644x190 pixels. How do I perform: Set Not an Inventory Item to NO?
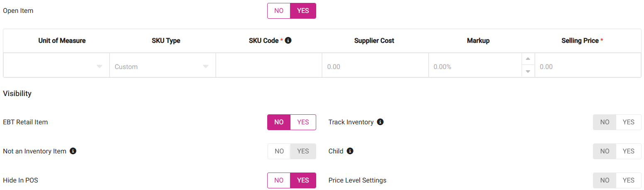[279, 151]
